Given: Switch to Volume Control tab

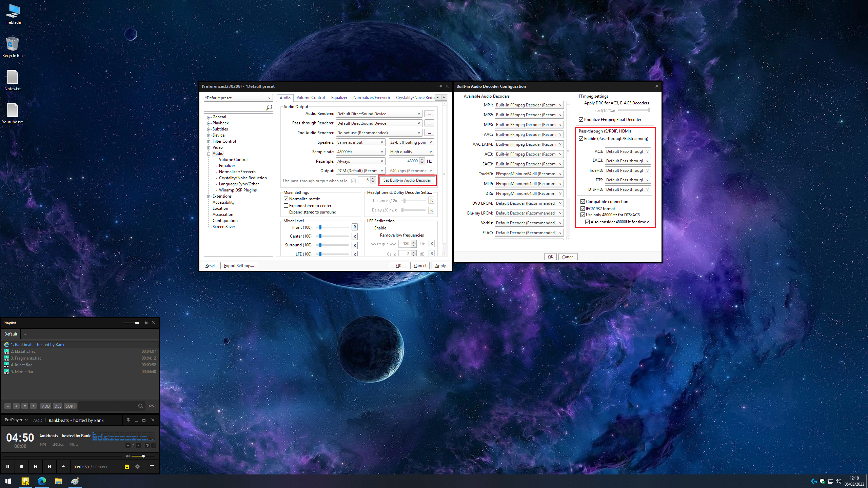Looking at the screenshot, I should click(311, 98).
